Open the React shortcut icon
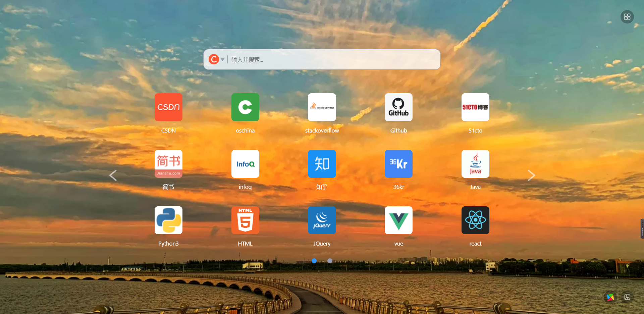Screen dimensions: 644x314 475,220
